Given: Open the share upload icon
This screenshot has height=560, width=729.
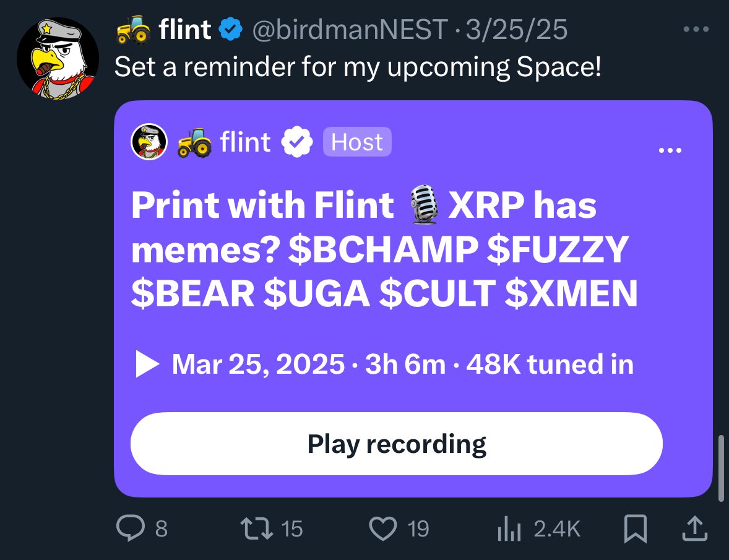Looking at the screenshot, I should click(694, 528).
